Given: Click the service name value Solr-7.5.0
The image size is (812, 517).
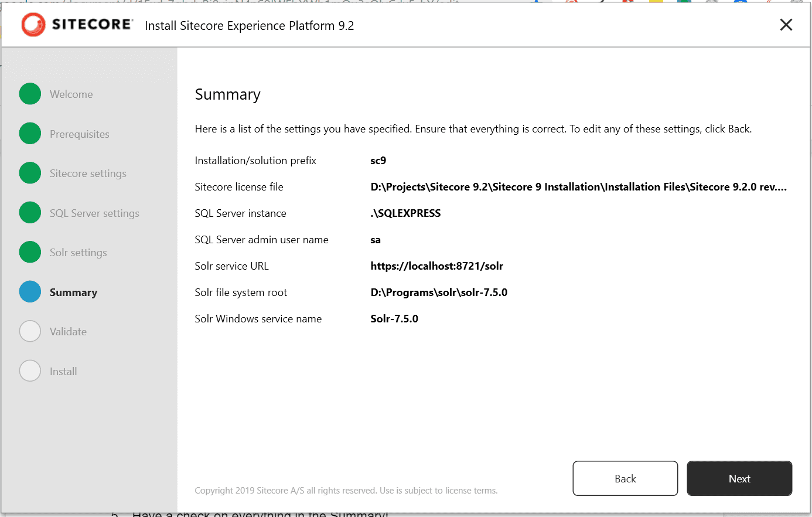Looking at the screenshot, I should click(x=394, y=319).
